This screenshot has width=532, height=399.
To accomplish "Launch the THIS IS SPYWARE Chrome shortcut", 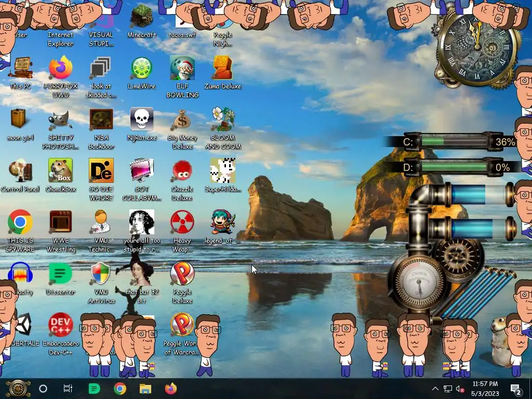I will (20, 231).
